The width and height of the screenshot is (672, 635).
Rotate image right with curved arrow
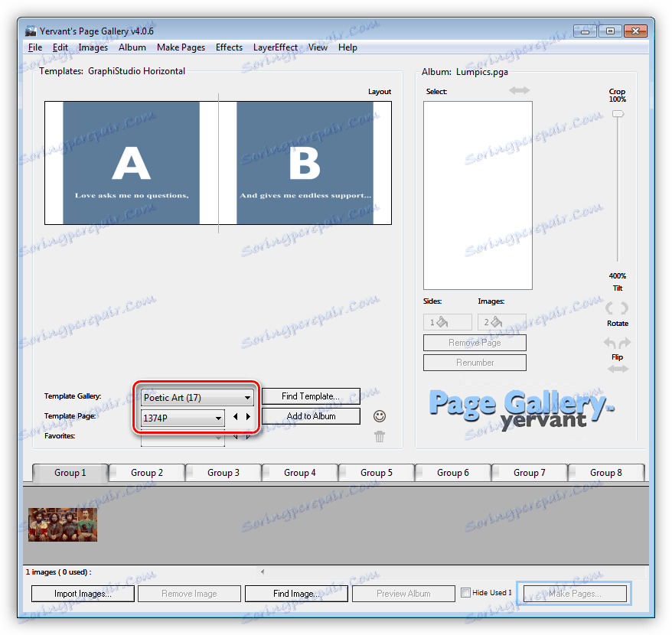pyautogui.click(x=625, y=342)
